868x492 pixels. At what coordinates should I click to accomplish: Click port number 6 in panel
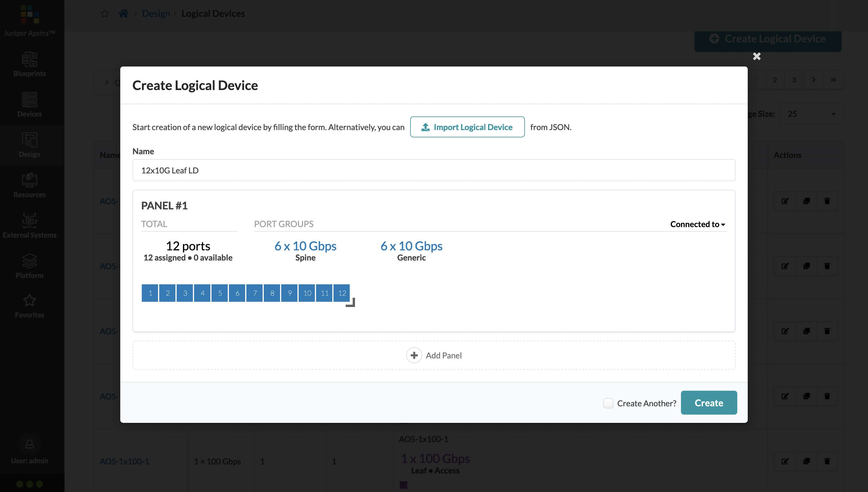point(237,293)
